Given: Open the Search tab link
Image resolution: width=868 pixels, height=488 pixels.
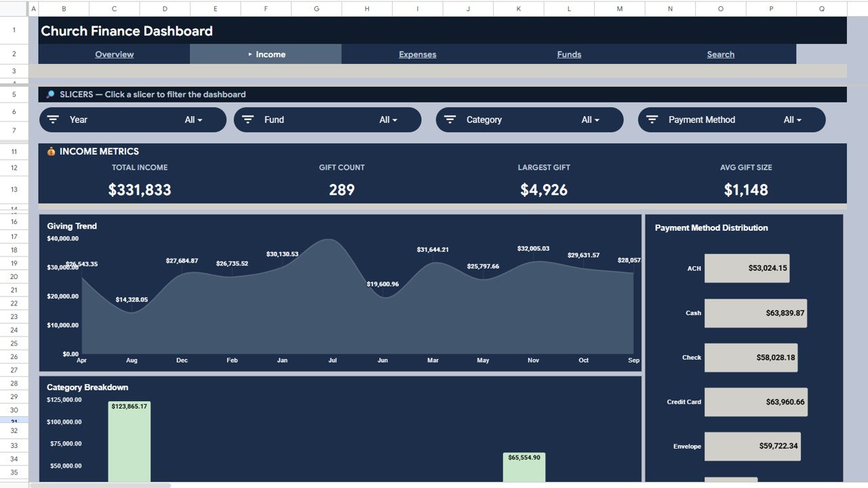Looking at the screenshot, I should [720, 54].
